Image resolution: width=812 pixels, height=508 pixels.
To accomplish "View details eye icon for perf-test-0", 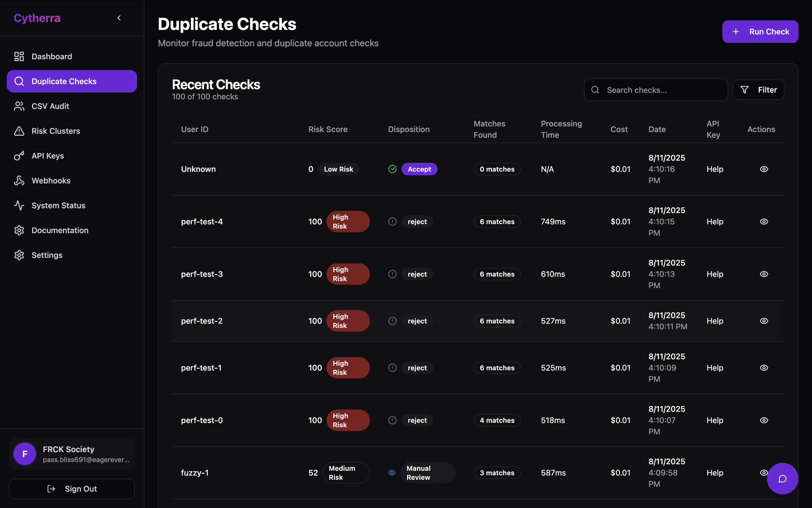I will point(764,420).
